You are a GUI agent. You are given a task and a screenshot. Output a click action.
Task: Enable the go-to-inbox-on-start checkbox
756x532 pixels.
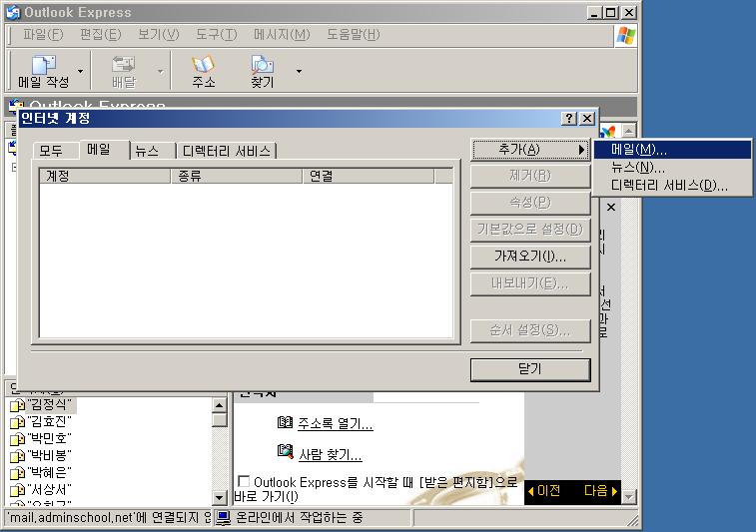click(x=244, y=481)
